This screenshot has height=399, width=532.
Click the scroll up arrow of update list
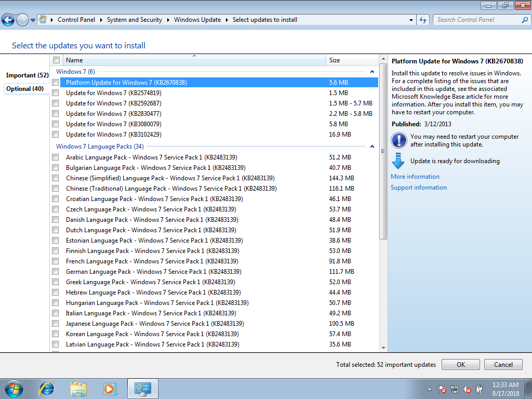(x=383, y=59)
